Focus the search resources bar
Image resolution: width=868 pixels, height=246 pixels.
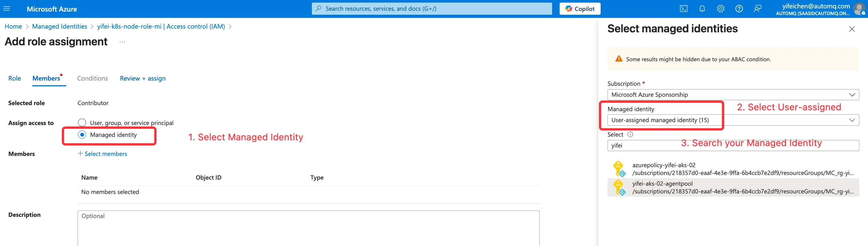[432, 9]
